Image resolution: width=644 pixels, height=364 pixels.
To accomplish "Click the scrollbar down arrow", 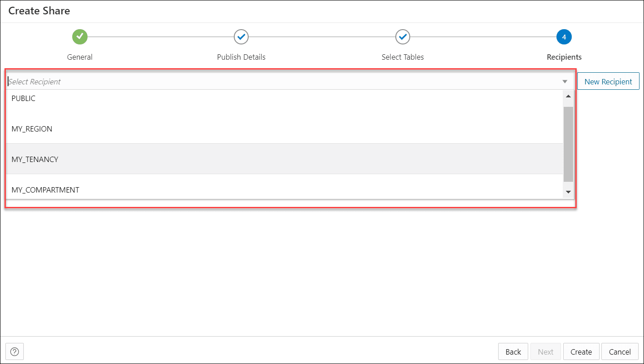I will click(x=568, y=192).
